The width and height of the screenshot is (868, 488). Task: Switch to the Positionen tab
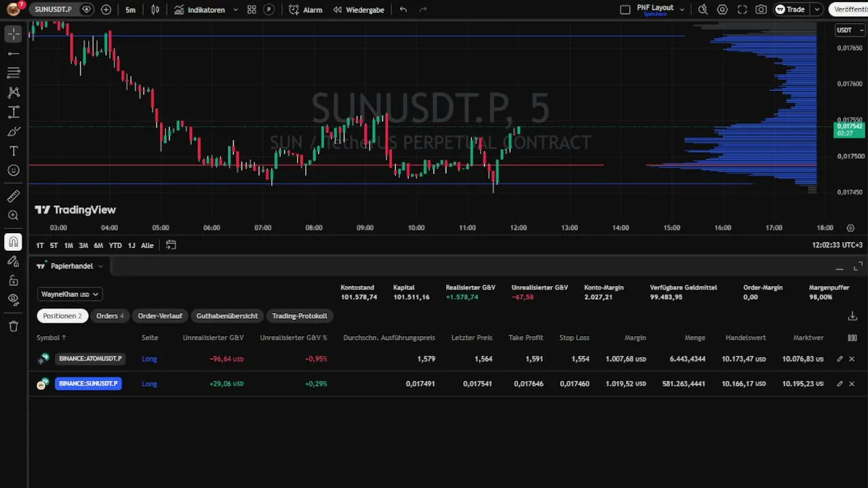(x=62, y=316)
